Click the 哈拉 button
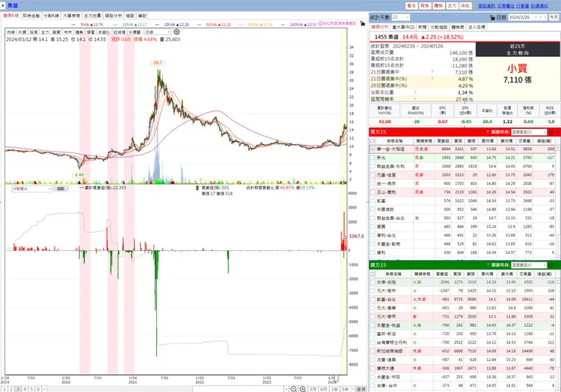Image resolution: width=561 pixels, height=392 pixels. [x=465, y=6]
